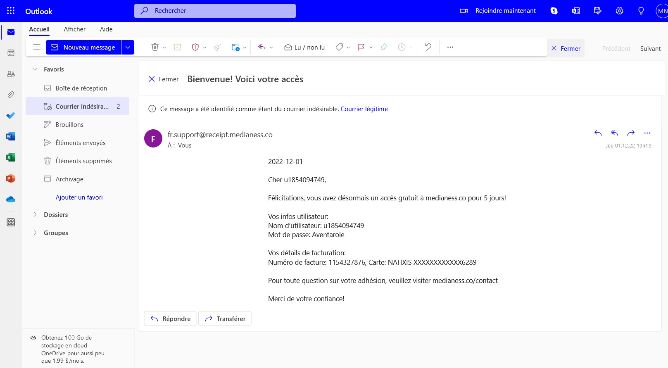This screenshot has width=668, height=368.
Task: Open the Delete options dropdown arrow
Action: [x=164, y=47]
